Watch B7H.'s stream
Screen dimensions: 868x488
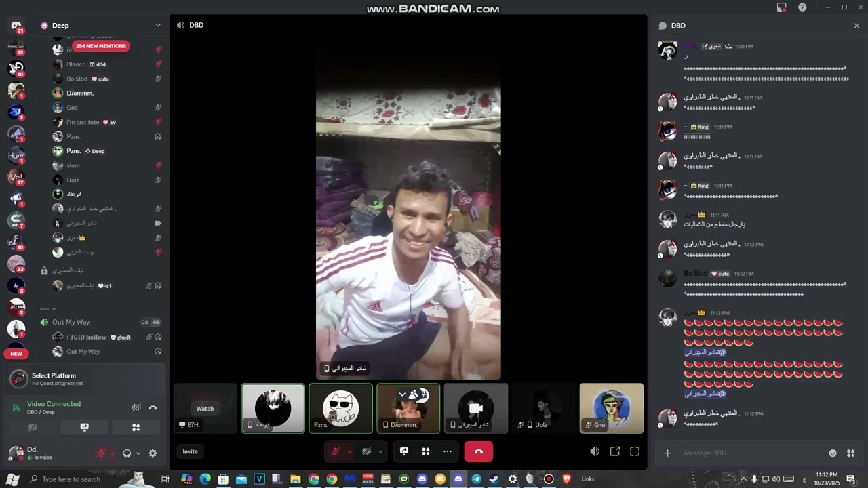[x=205, y=408]
